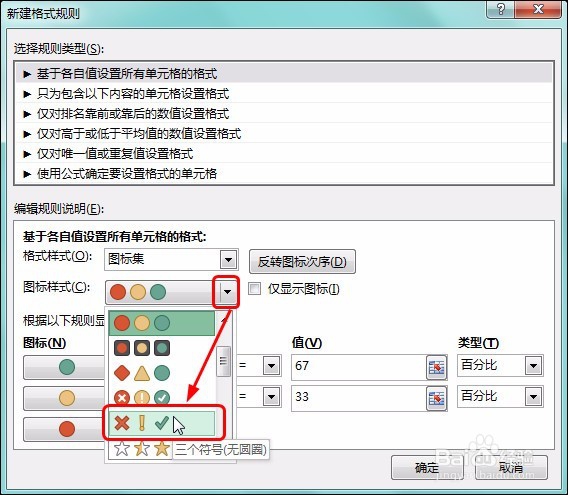Click the icon list scrollbar thumb
This screenshot has width=568, height=495.
point(223,361)
